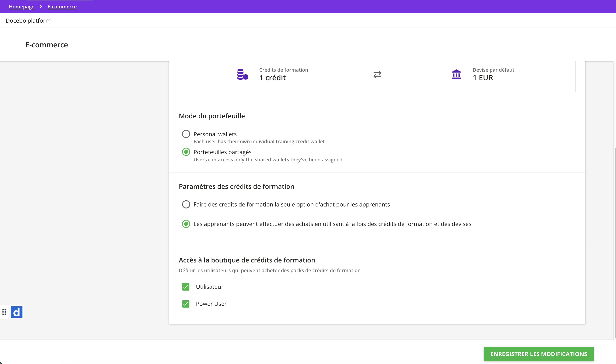The image size is (616, 364).
Task: Open E-commerce breadcrumb link
Action: pyautogui.click(x=62, y=7)
